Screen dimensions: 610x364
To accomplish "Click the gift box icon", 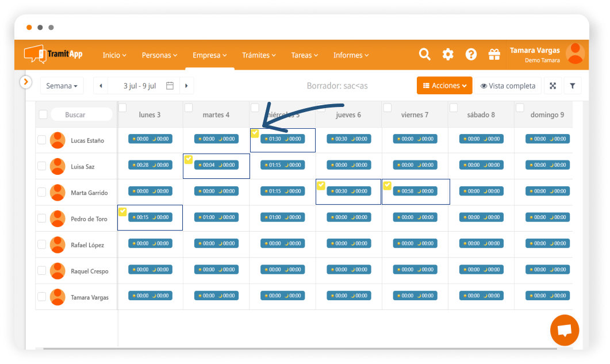I will point(494,55).
